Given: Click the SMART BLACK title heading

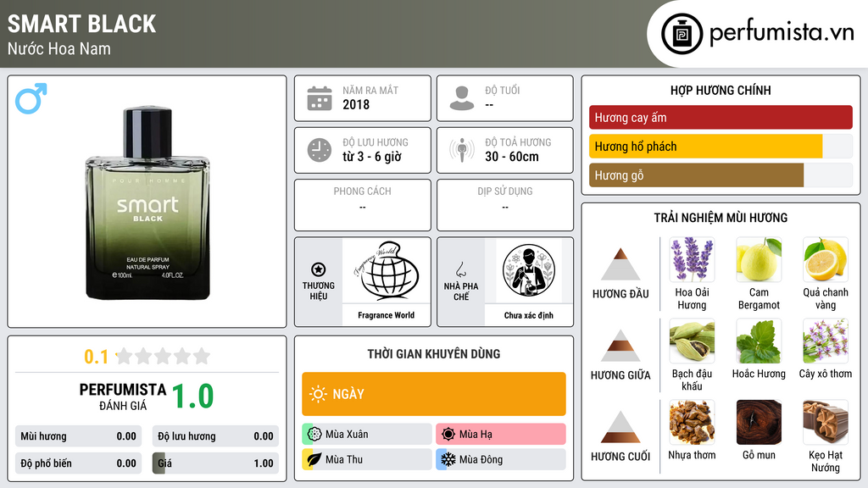Looking at the screenshot, I should click(82, 25).
